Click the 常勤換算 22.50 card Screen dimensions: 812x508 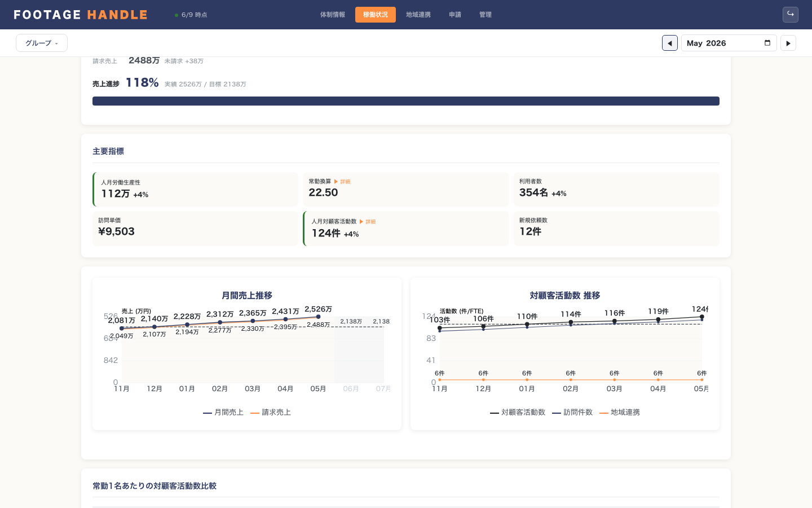(406, 190)
